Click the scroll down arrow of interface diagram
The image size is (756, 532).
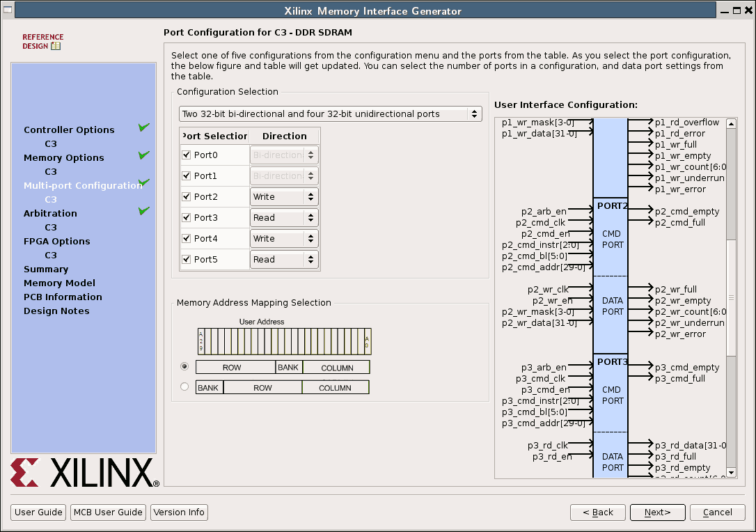coord(731,473)
